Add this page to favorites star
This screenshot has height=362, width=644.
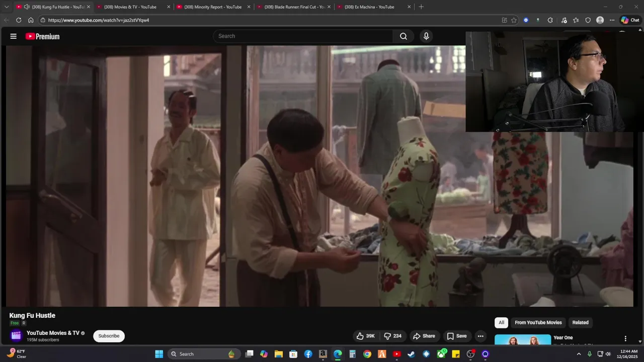point(514,20)
